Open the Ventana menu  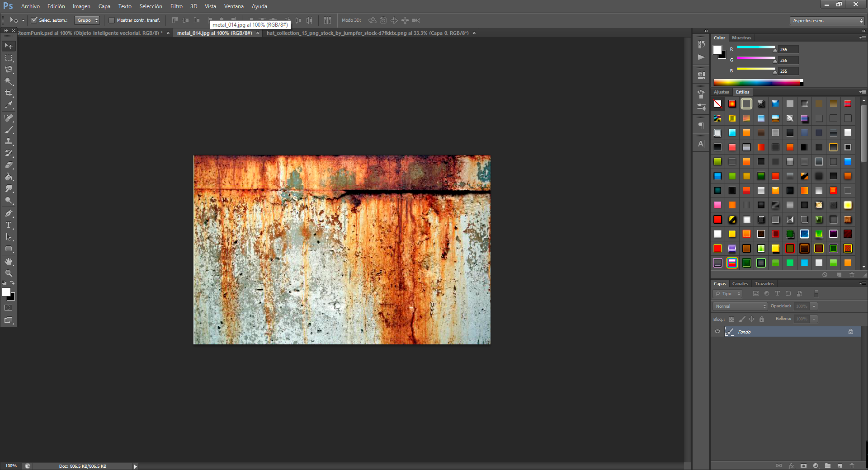234,6
